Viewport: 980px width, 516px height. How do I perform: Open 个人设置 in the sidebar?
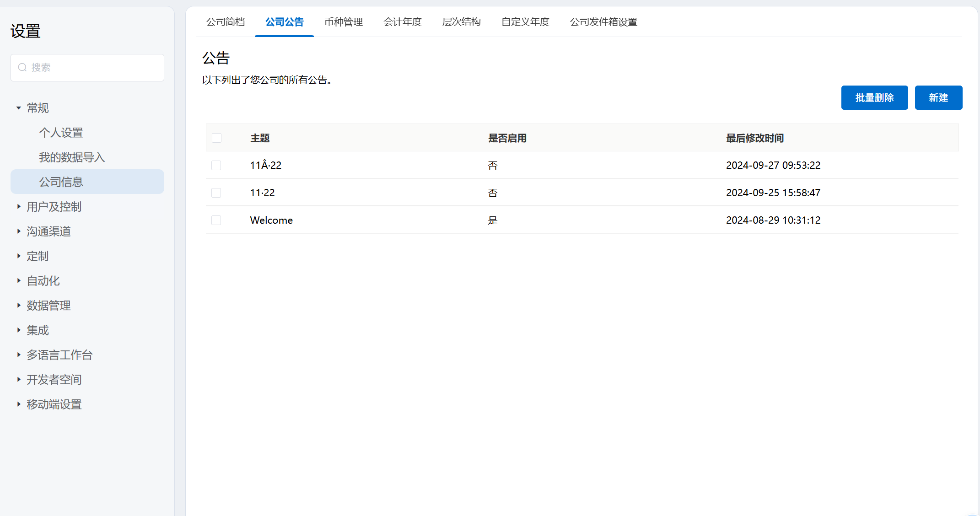[61, 133]
